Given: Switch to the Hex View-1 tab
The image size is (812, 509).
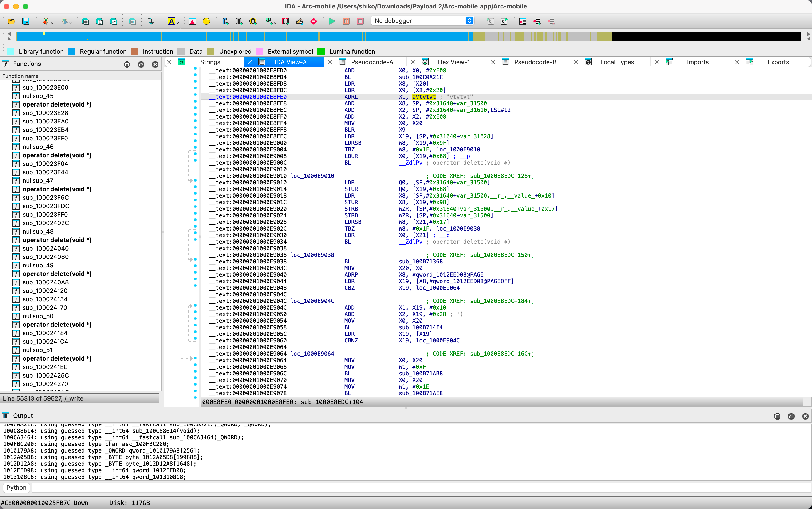Looking at the screenshot, I should click(x=453, y=62).
